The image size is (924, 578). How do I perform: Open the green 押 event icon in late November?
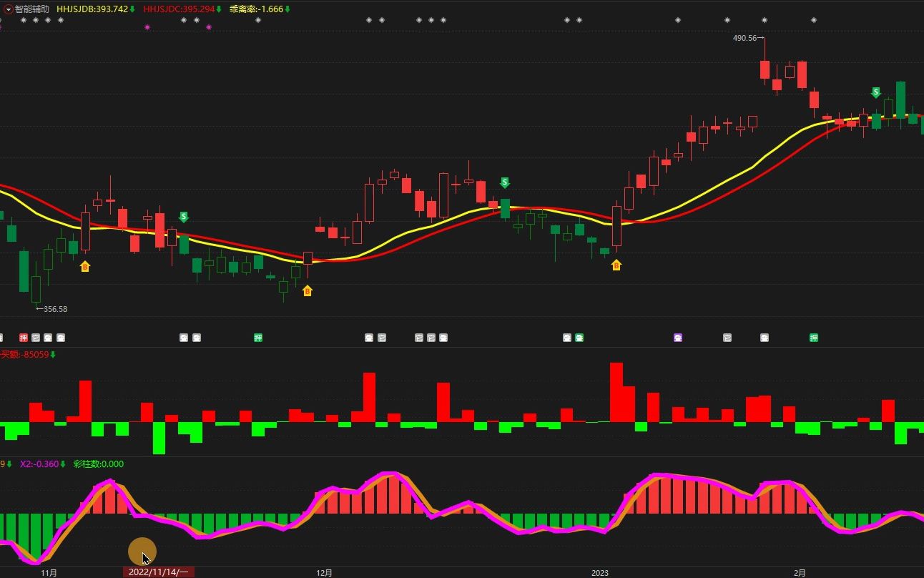point(258,338)
